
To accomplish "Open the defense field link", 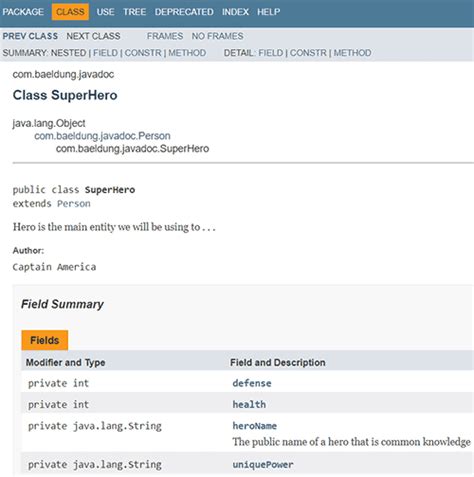I will pos(252,383).
